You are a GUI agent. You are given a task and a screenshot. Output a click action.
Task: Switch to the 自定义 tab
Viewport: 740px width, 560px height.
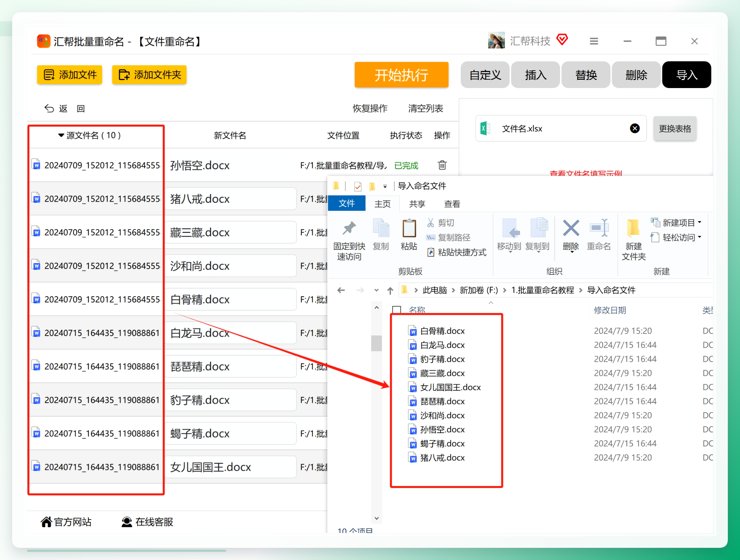[x=485, y=75]
